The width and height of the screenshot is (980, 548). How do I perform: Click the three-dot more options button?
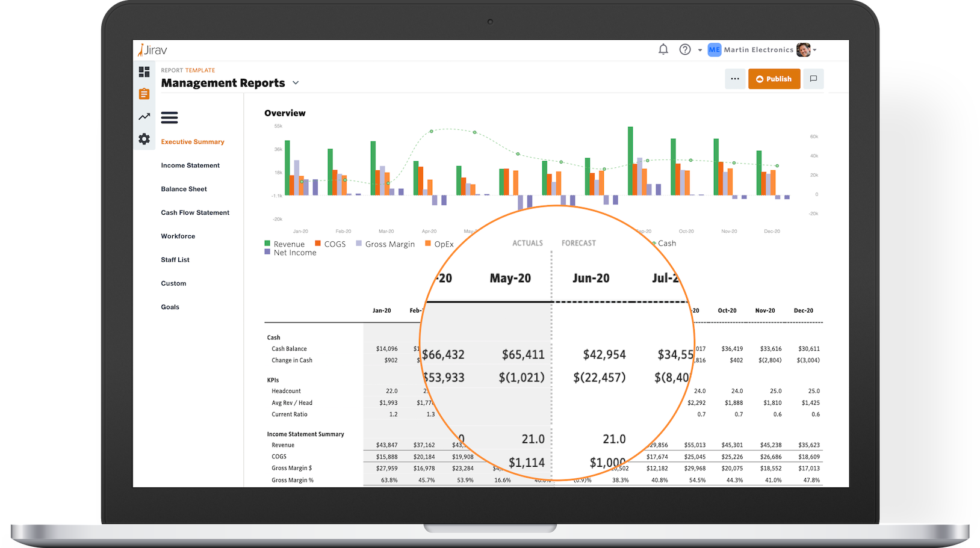point(735,79)
